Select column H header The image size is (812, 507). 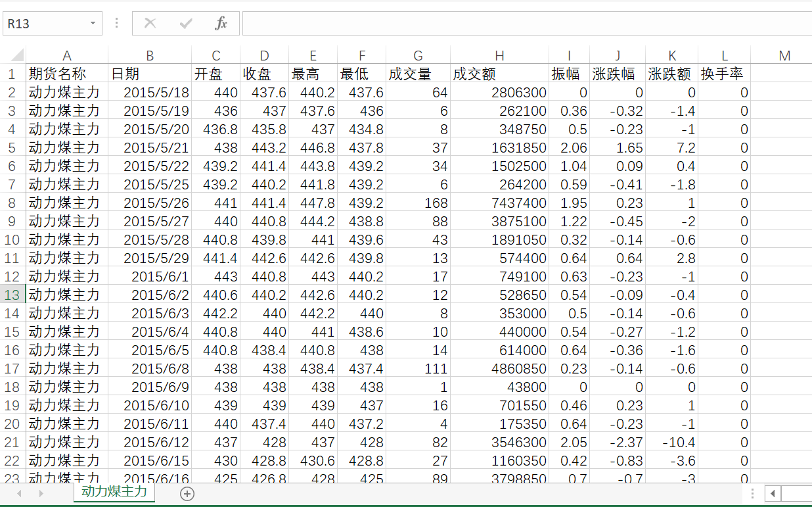500,56
